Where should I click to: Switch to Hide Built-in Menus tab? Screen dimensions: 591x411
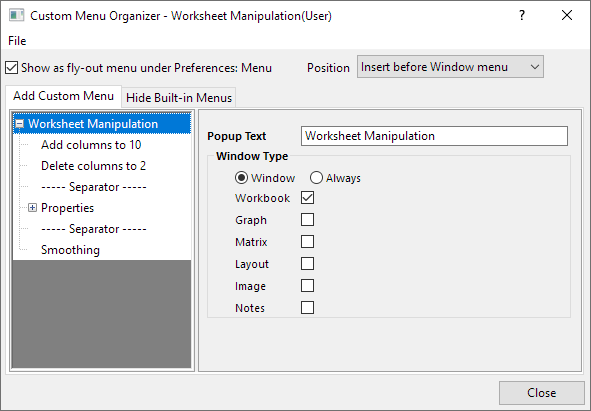coord(179,98)
